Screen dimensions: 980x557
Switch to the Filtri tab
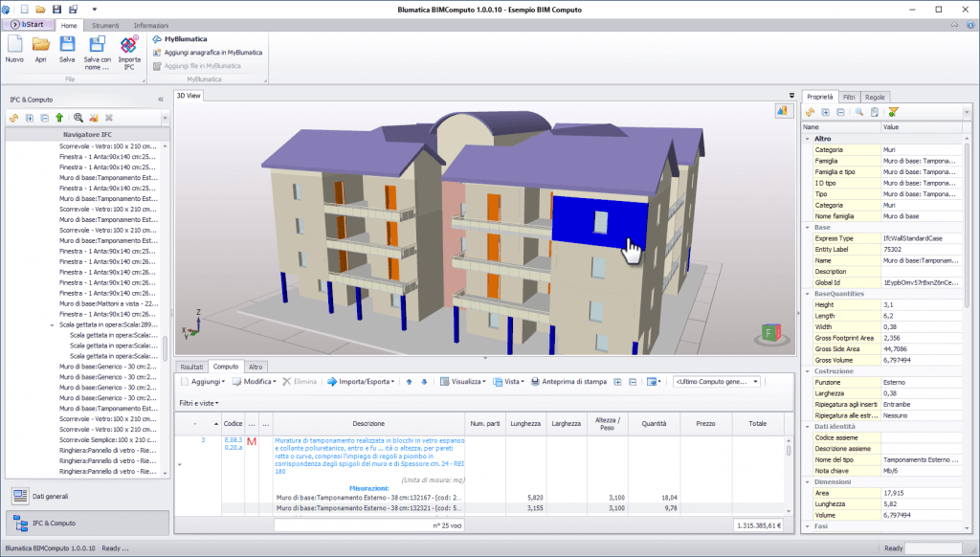[849, 97]
